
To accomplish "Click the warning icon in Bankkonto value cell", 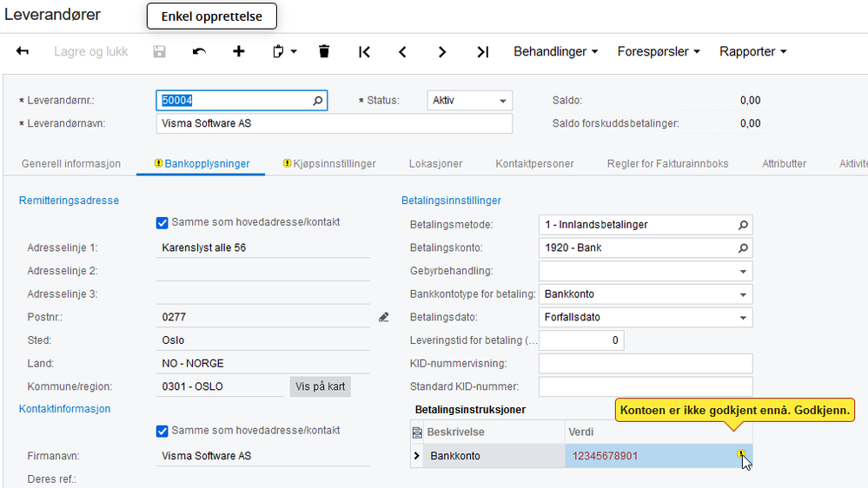I will (x=740, y=453).
